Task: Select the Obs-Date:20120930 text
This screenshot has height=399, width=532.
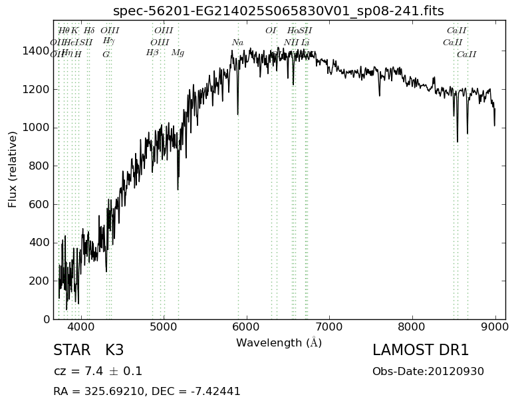Action: click(x=428, y=371)
